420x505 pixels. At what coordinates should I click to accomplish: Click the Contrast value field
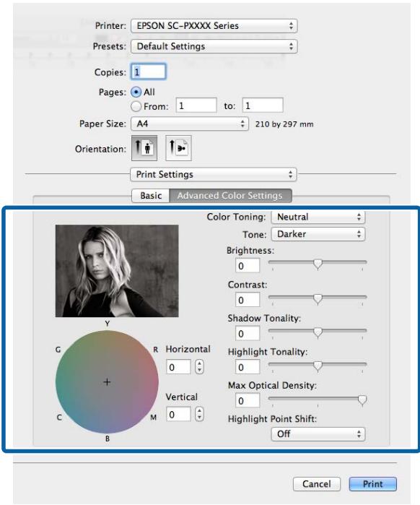(248, 300)
